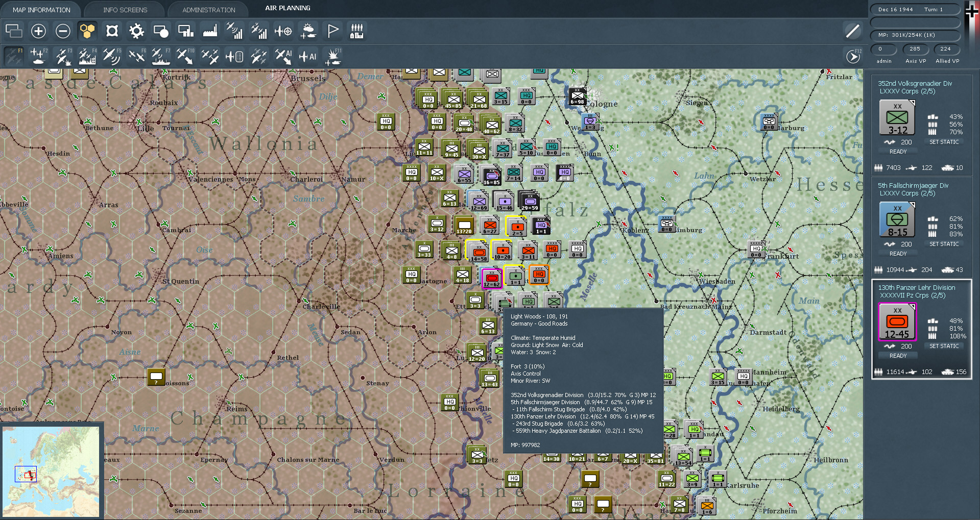The height and width of the screenshot is (520, 980).
Task: Click the 352nd Volksgrenadier Div name
Action: coord(915,83)
